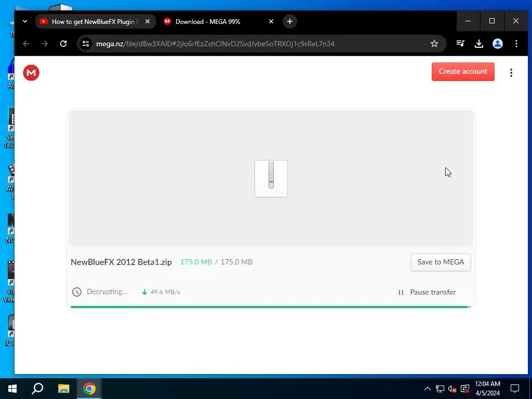Close the YouTube NewBlueFX tab
The image size is (532, 399).
pyautogui.click(x=147, y=21)
